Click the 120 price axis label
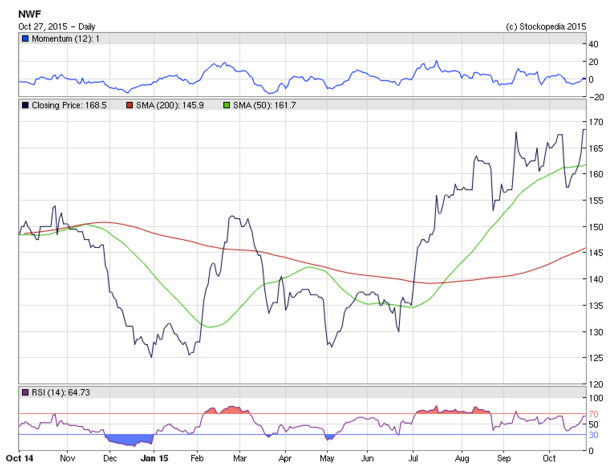The image size is (610, 470). 596,384
